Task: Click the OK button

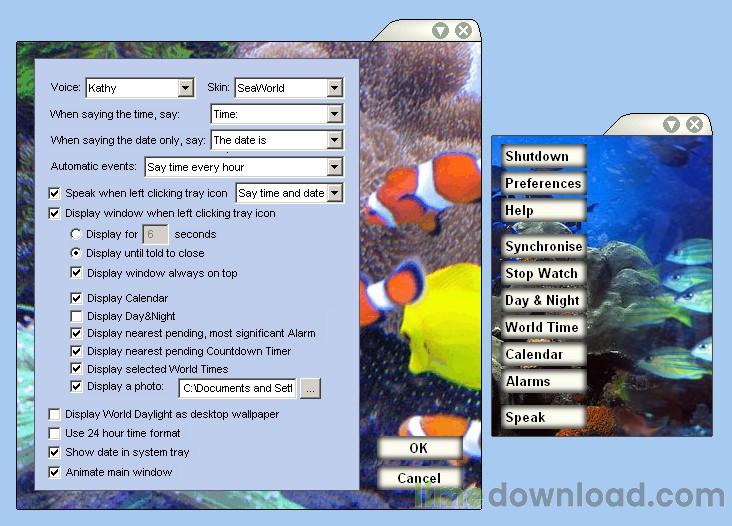Action: coord(419,448)
